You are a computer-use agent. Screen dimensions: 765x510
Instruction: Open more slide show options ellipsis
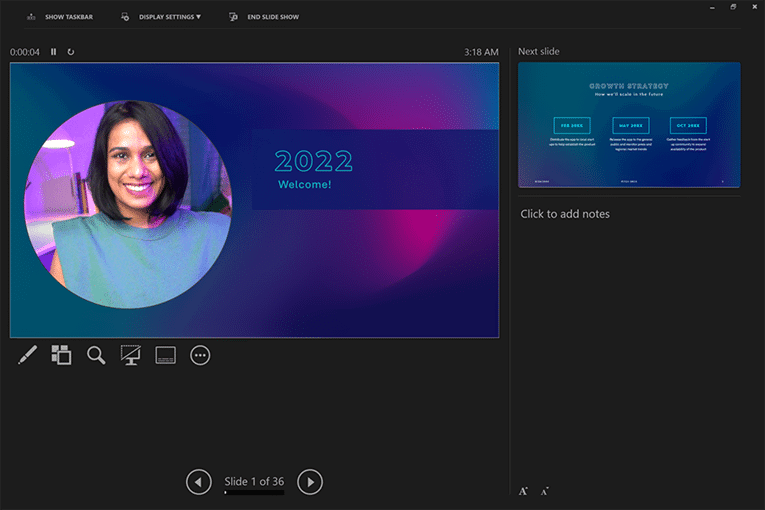coord(200,355)
